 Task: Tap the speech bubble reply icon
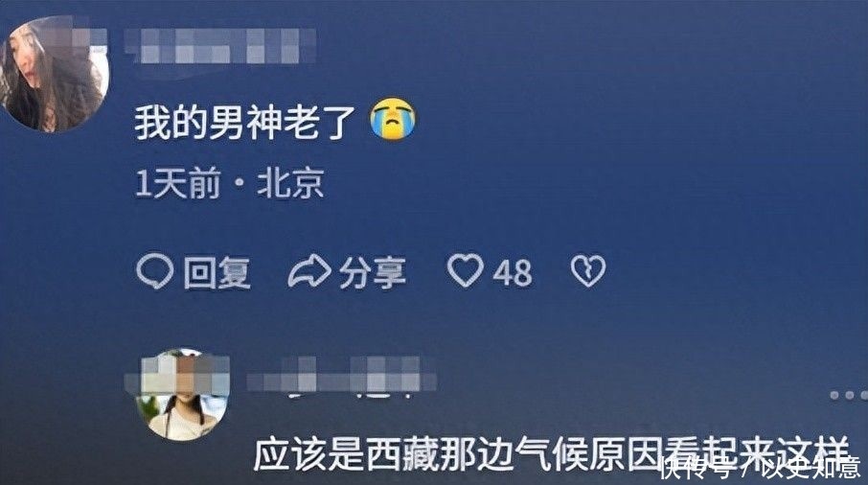155,271
